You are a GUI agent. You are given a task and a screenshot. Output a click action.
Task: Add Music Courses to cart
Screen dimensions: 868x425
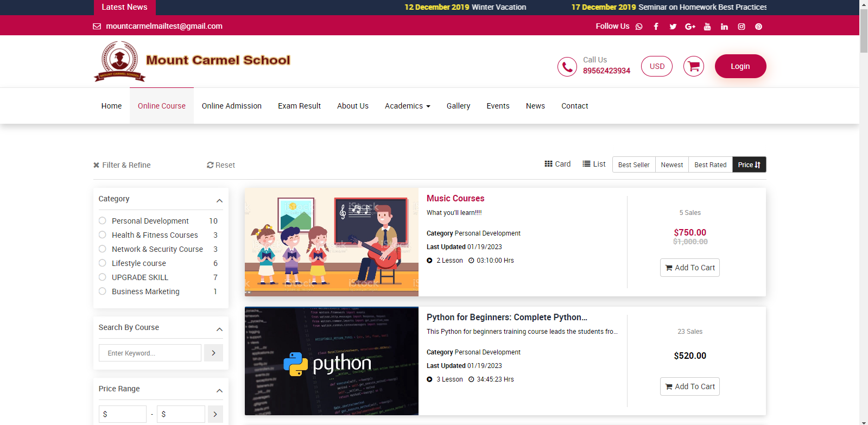(689, 268)
